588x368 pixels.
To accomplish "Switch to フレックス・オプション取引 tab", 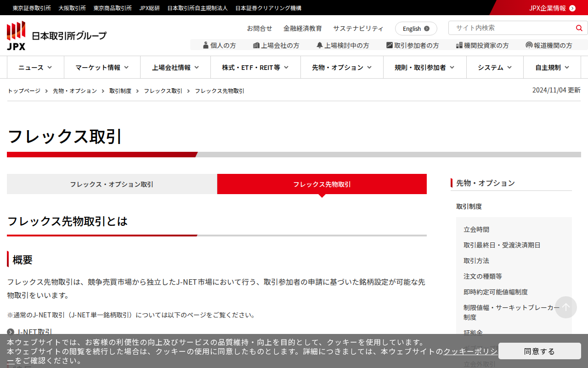I will pyautogui.click(x=112, y=184).
